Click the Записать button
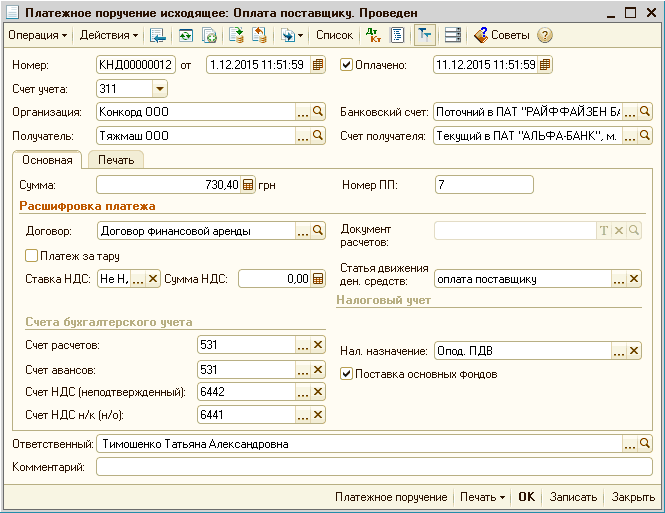Image resolution: width=665 pixels, height=513 pixels. point(573,497)
